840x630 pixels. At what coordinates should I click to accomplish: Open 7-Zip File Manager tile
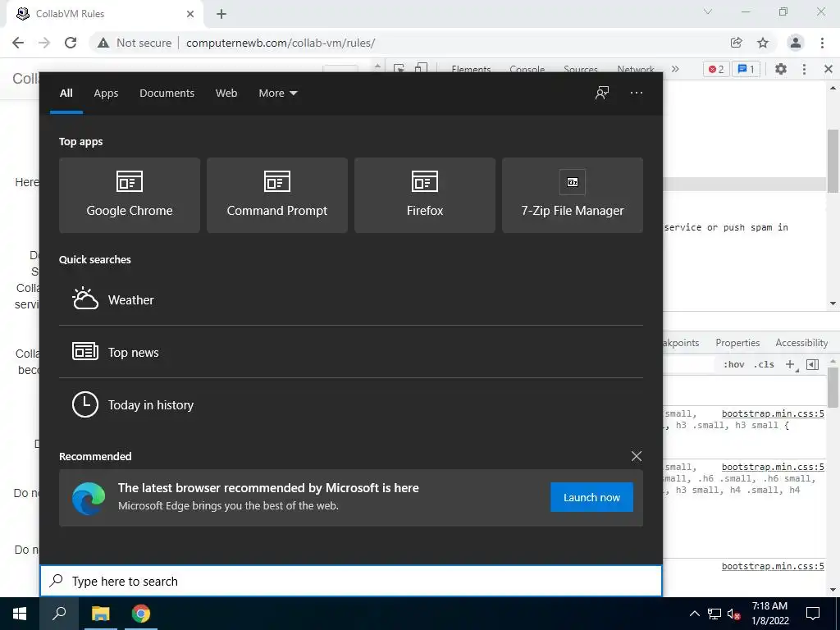572,195
